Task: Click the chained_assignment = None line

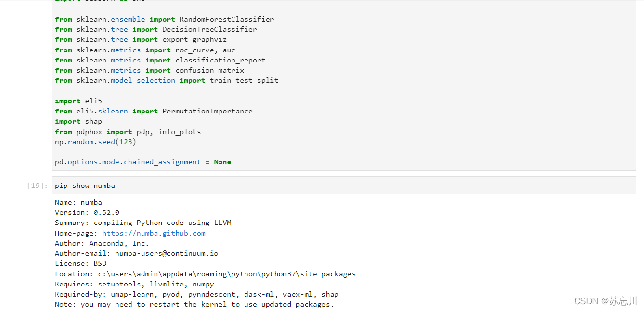Action: [143, 162]
